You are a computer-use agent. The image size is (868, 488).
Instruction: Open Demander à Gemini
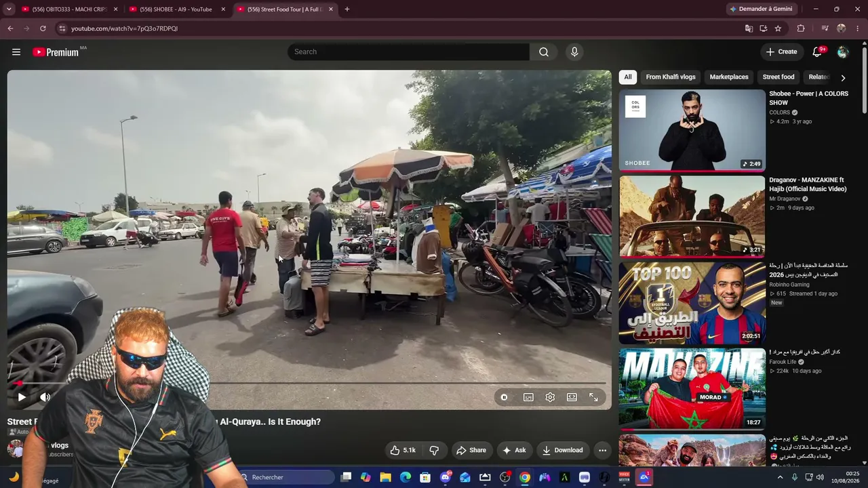(761, 9)
